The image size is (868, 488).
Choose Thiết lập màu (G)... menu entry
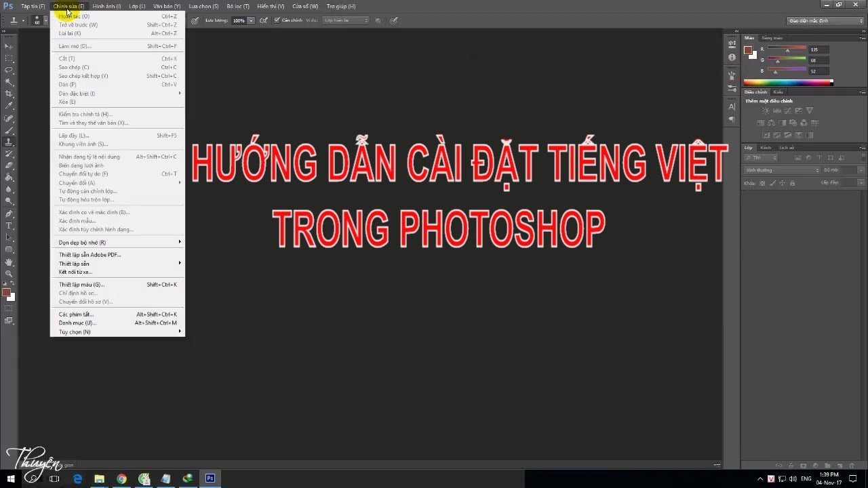pos(117,285)
